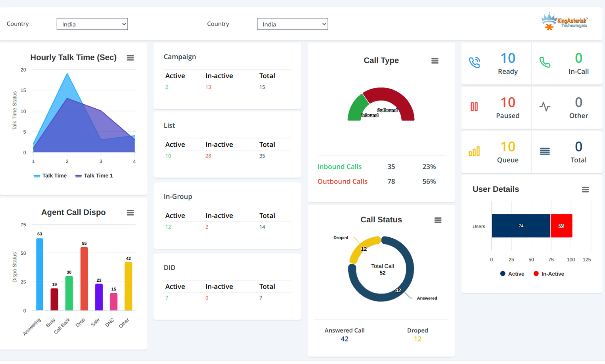The image size is (605, 364).
Task: Open the User Details chart hamburger menu
Action: click(x=585, y=190)
